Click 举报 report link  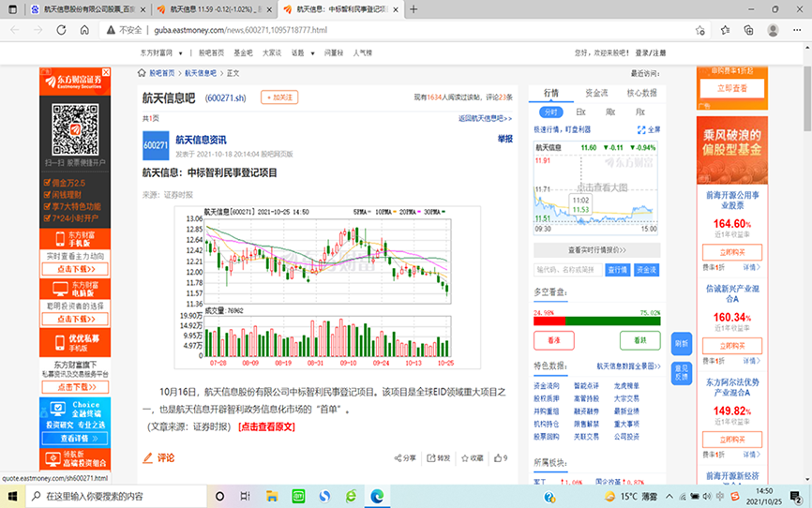tap(504, 139)
